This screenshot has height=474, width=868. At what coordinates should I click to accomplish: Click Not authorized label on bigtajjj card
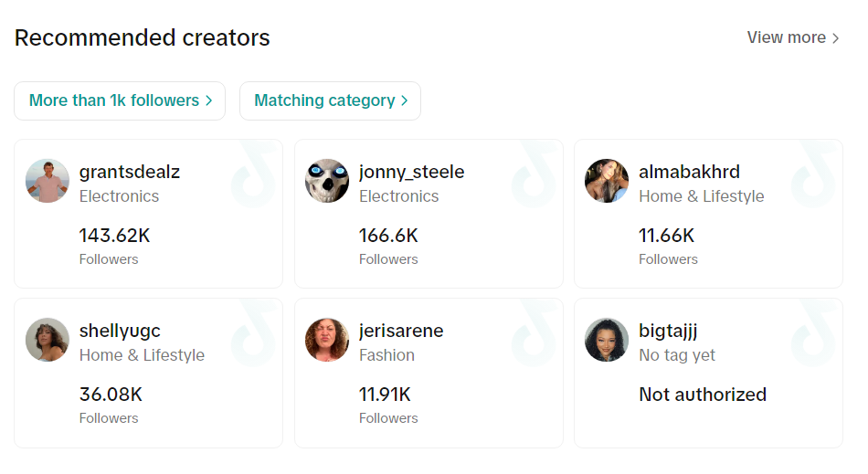(702, 395)
